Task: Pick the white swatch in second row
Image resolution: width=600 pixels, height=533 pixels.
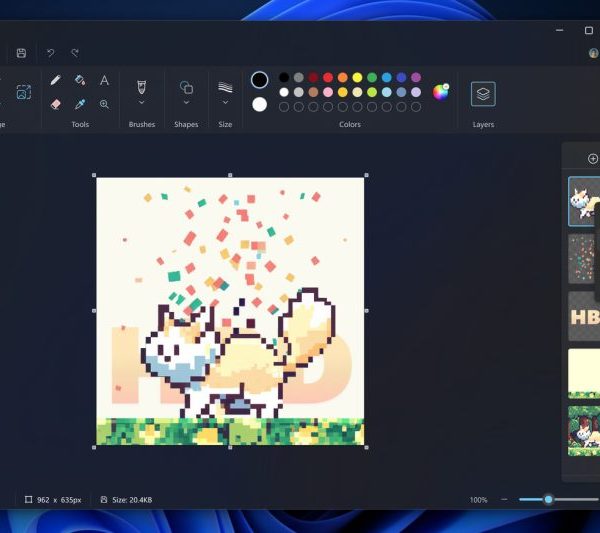Action: coord(284,92)
